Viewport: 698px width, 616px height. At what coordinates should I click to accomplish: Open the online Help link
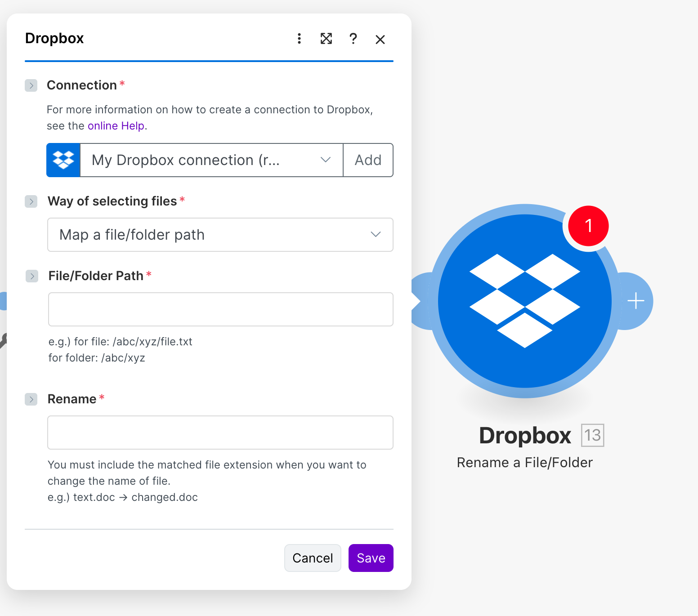[116, 126]
